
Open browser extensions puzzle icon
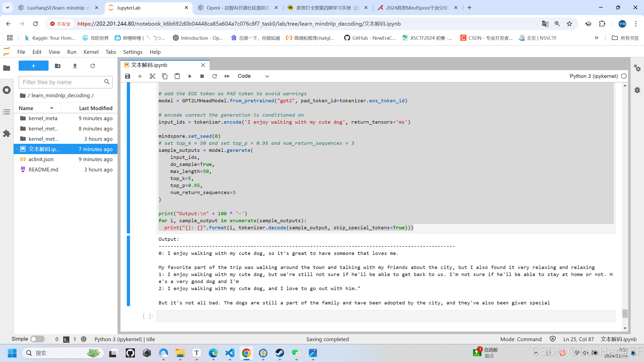602,24
